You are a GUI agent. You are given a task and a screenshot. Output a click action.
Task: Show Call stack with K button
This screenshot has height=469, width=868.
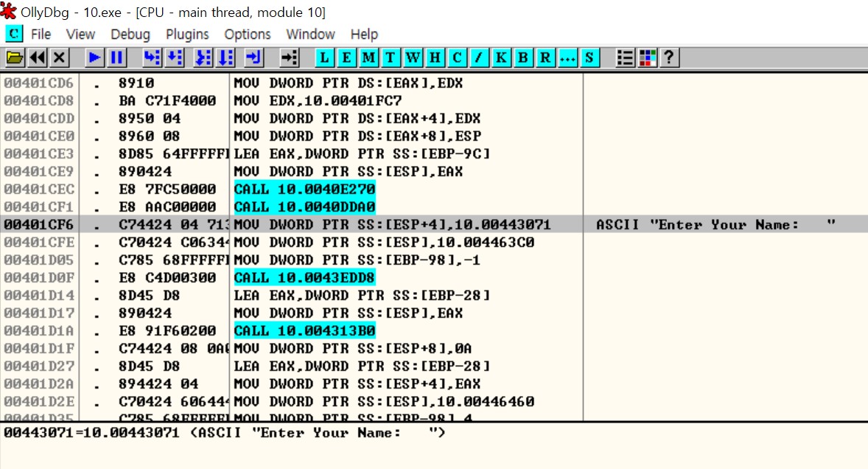click(502, 58)
